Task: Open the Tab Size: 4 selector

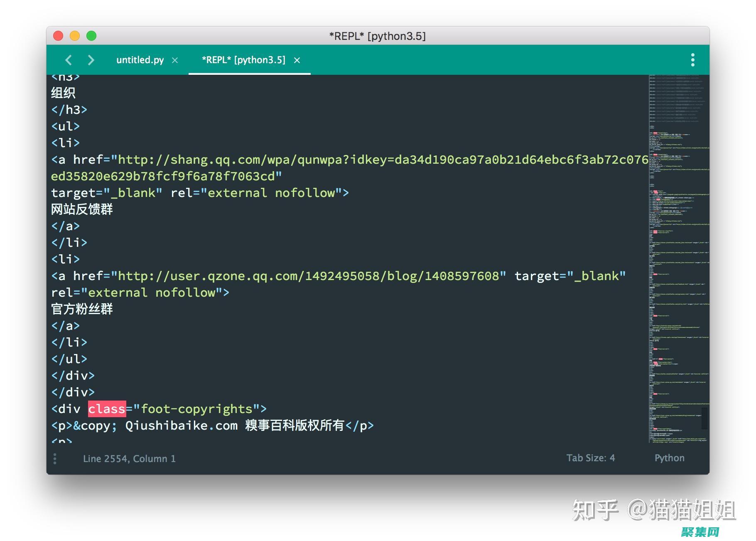Action: [590, 458]
